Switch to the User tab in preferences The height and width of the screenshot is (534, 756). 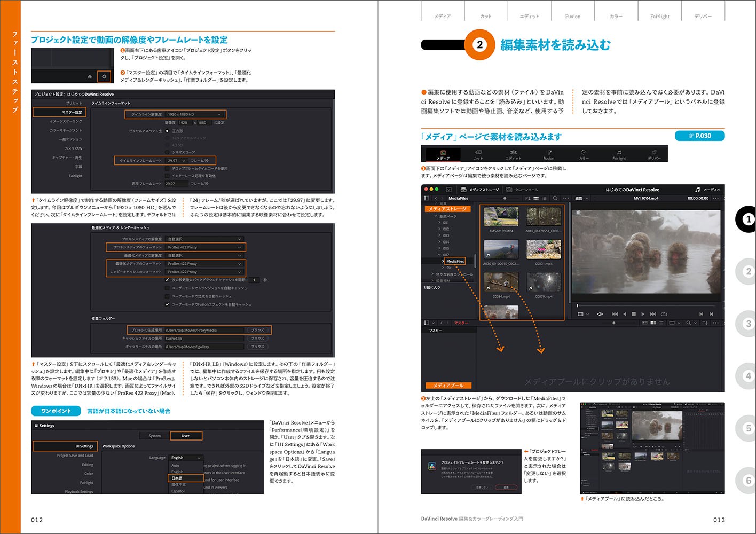186,436
